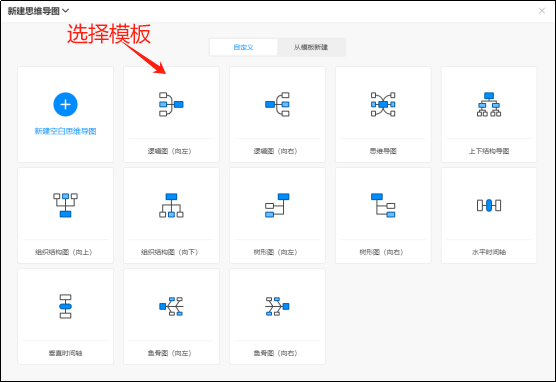Click the 鱼骨图（向右） label text
This screenshot has width=556, height=382.
pyautogui.click(x=276, y=353)
